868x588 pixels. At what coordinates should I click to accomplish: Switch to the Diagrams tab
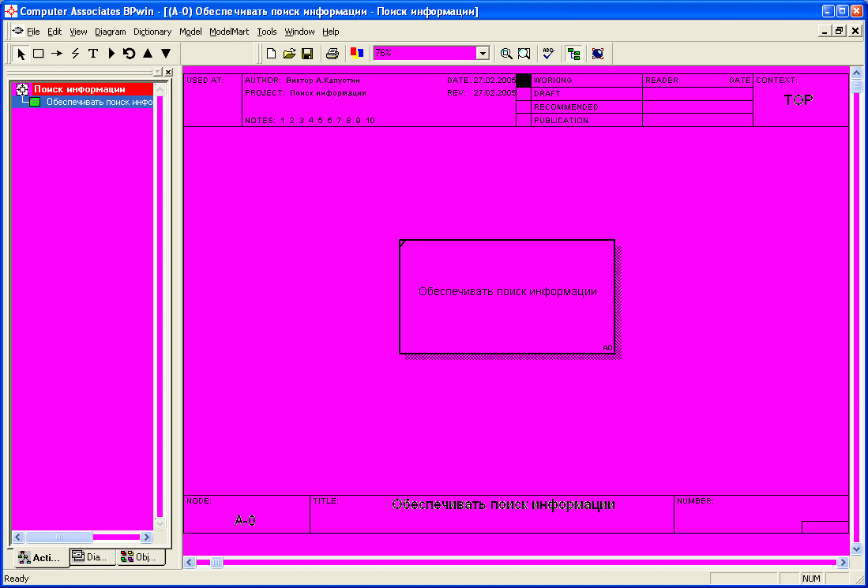[x=92, y=557]
